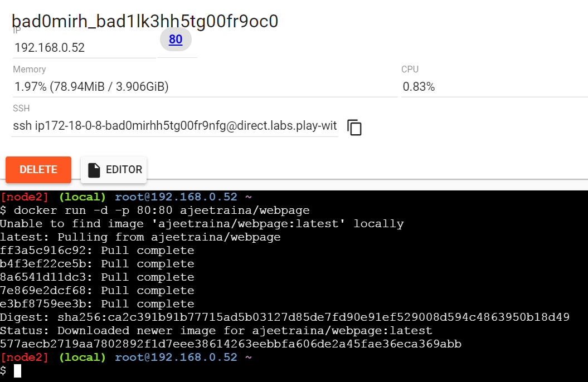Select the IP field showing 192.168.0.52
Image resolution: width=588 pixels, height=382 pixels.
[84, 48]
